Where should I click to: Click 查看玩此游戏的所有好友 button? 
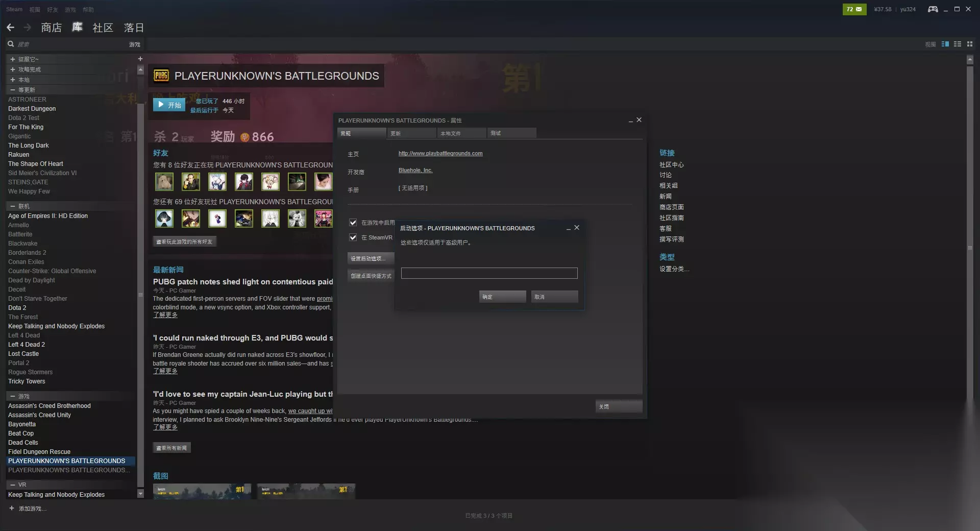pyautogui.click(x=184, y=242)
